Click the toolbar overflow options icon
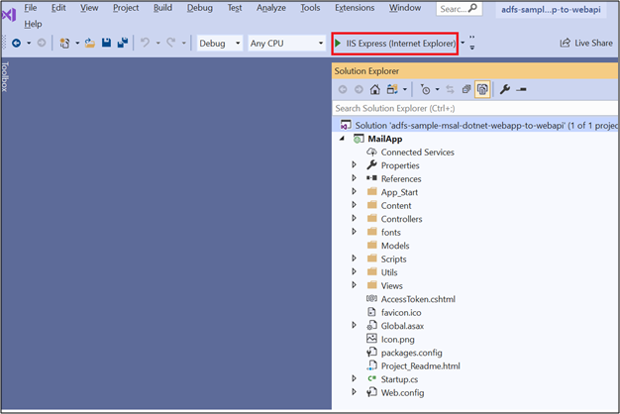The width and height of the screenshot is (620, 414). 472,43
